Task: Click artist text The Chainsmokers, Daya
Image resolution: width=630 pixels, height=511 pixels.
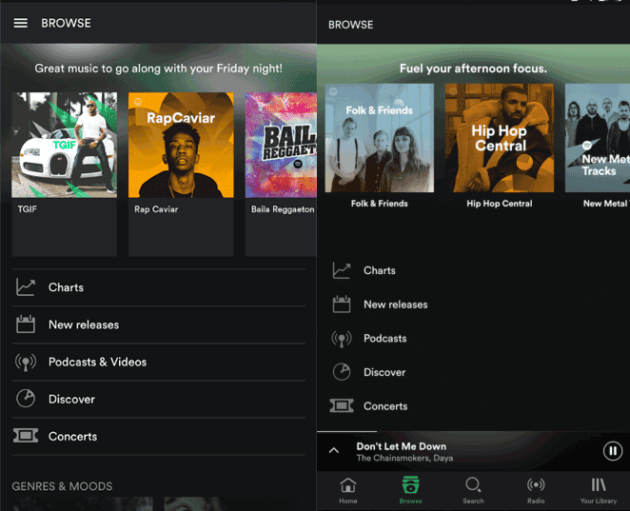Action: pos(405,458)
